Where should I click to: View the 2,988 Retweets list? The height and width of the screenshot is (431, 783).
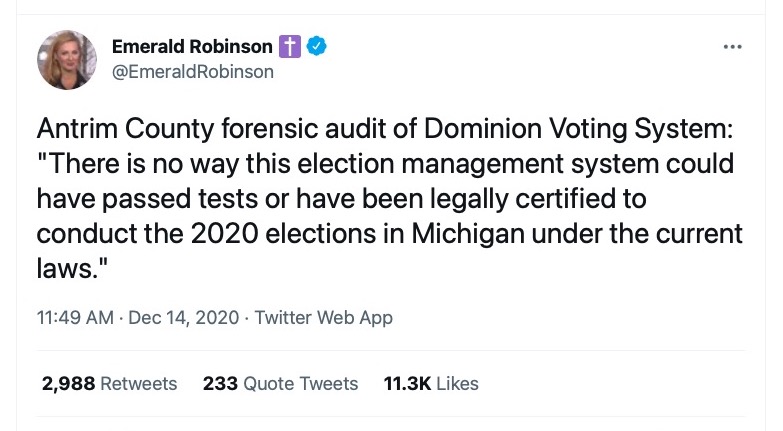(x=109, y=384)
